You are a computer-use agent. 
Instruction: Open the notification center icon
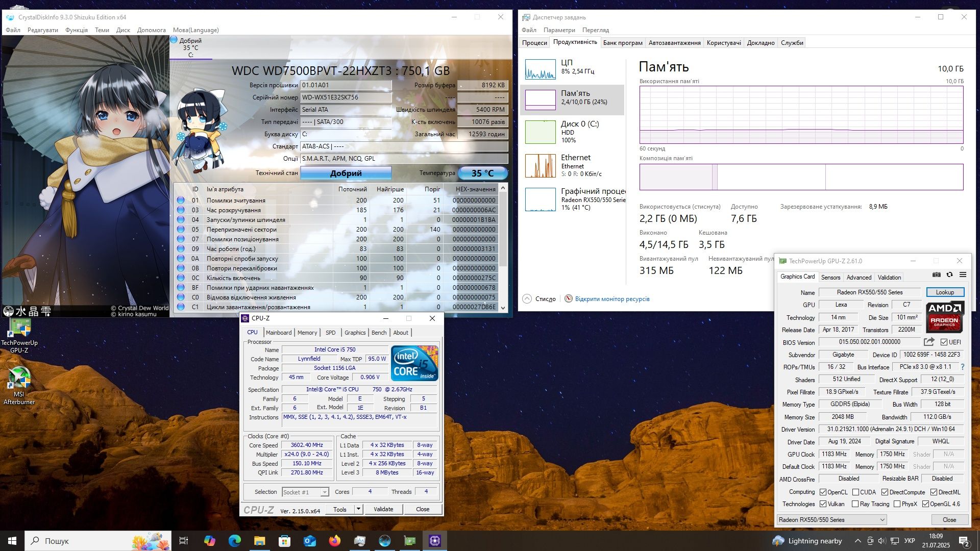coord(964,541)
